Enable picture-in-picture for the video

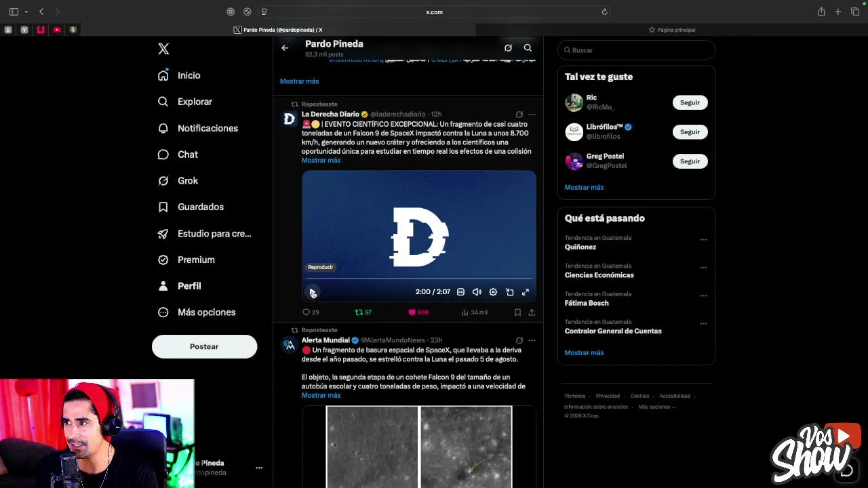tap(509, 292)
